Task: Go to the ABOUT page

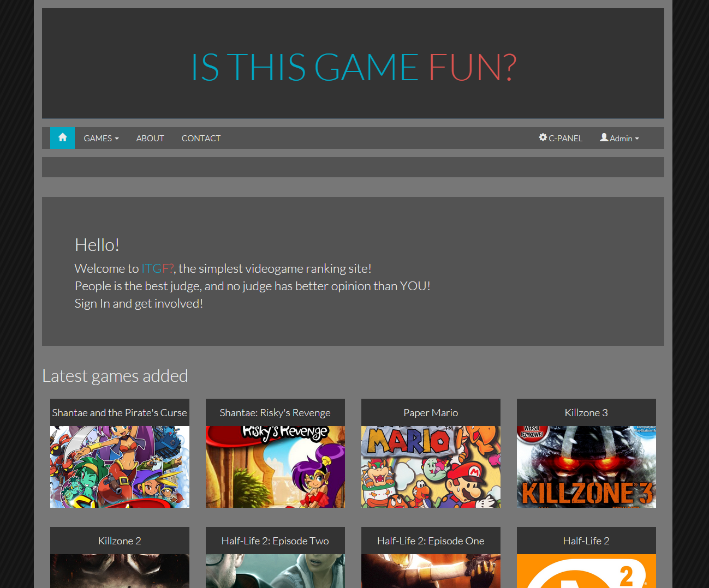Action: 150,139
